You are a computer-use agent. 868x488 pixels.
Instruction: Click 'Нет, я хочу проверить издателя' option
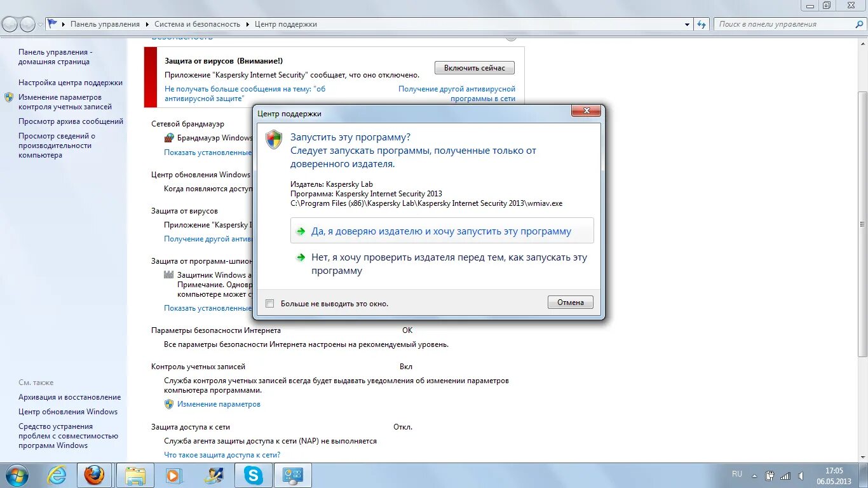[x=442, y=264]
